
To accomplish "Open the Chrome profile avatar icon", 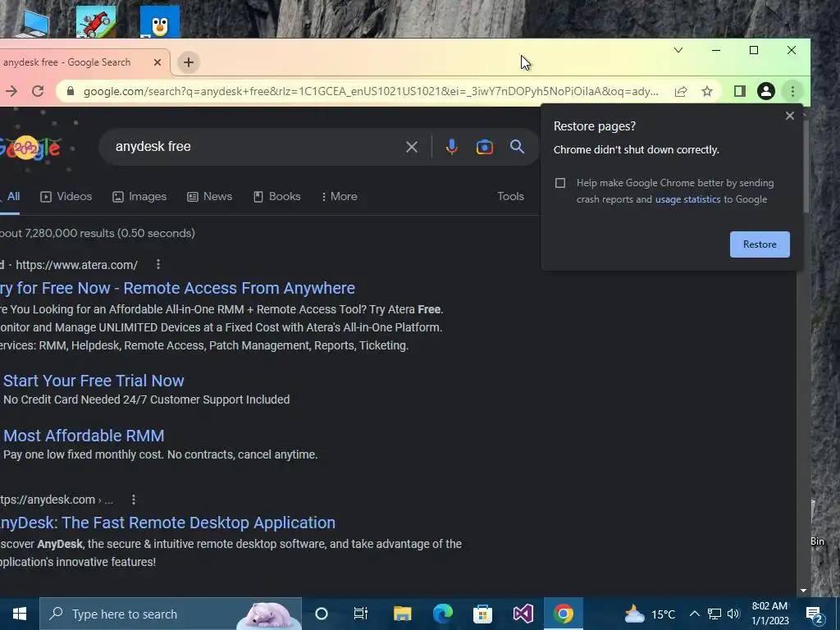I will (766, 91).
